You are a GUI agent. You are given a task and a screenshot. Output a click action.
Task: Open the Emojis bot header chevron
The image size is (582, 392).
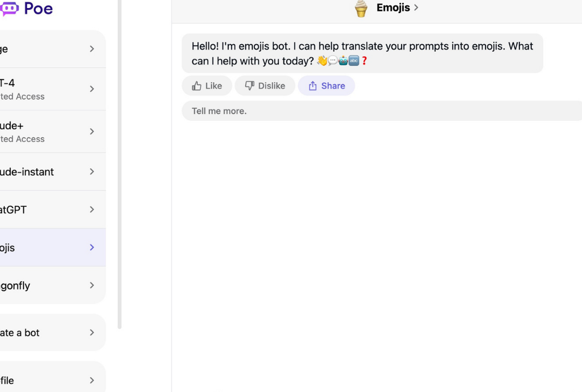(416, 8)
